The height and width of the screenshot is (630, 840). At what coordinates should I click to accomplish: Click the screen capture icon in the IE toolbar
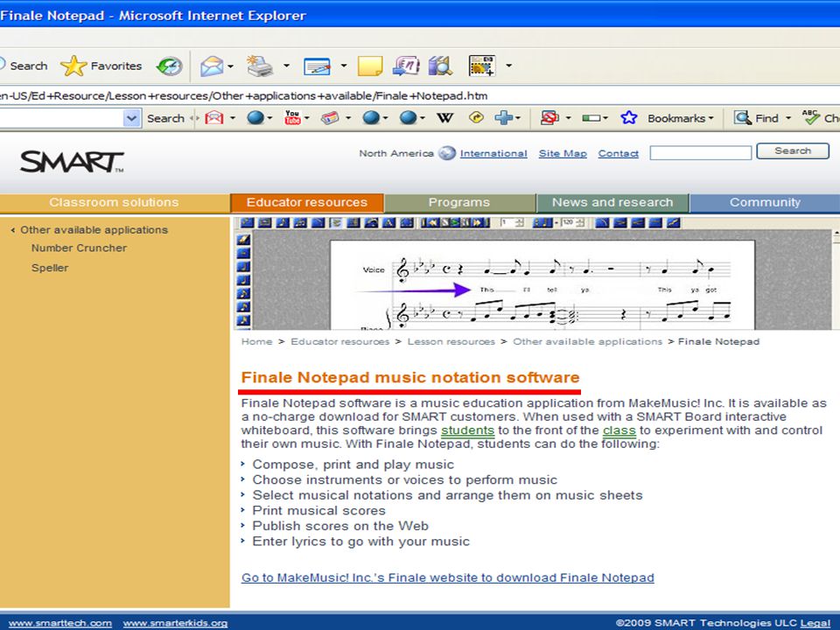click(481, 66)
